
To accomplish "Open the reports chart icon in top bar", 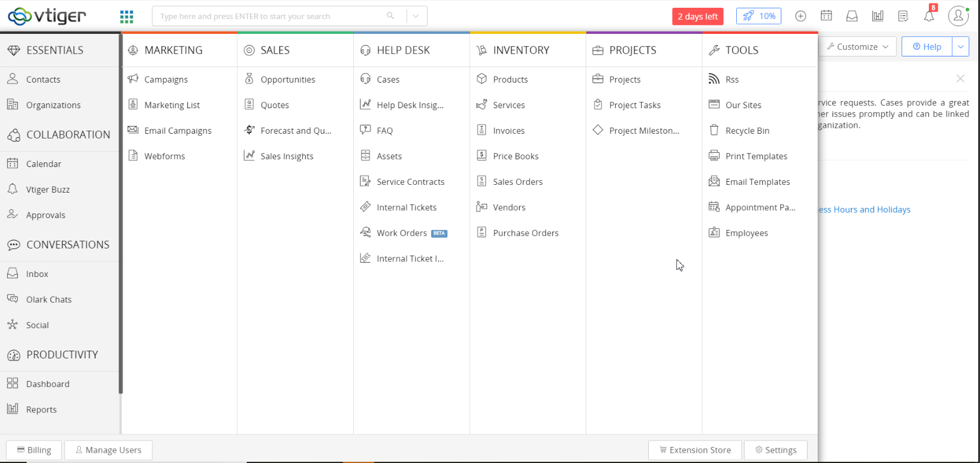I will (x=877, y=16).
